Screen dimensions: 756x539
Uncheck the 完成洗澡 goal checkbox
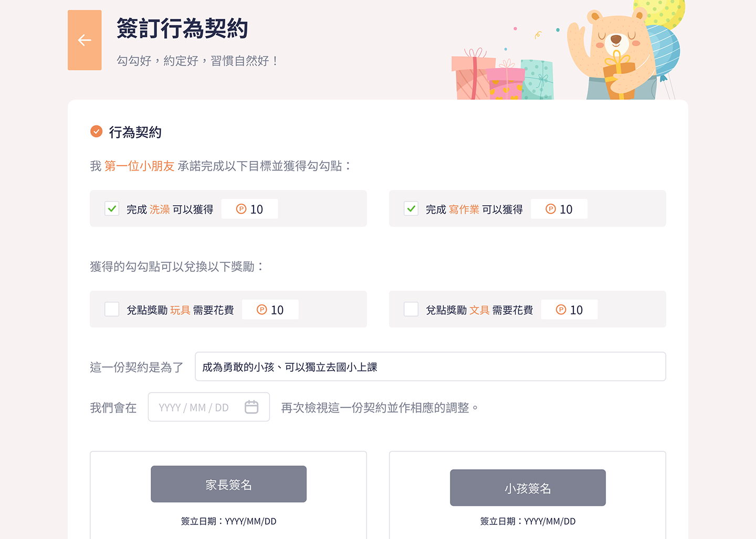[112, 208]
